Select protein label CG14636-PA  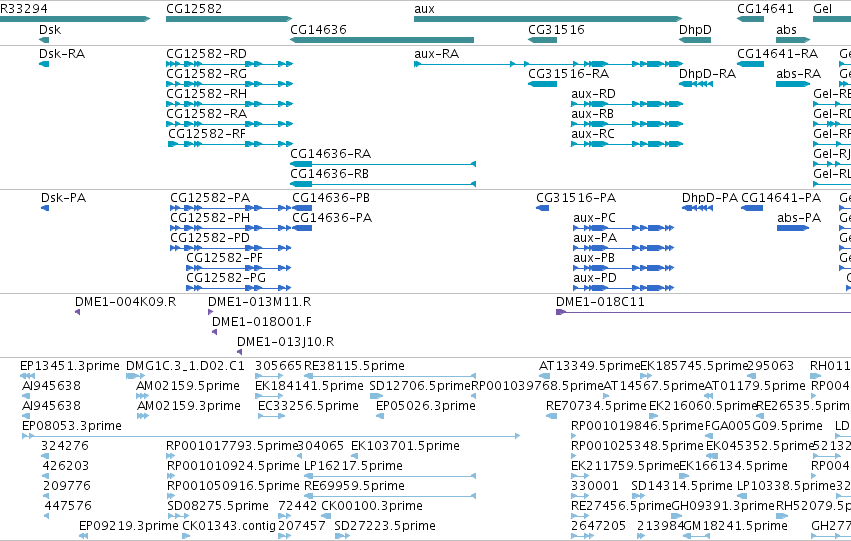click(332, 218)
